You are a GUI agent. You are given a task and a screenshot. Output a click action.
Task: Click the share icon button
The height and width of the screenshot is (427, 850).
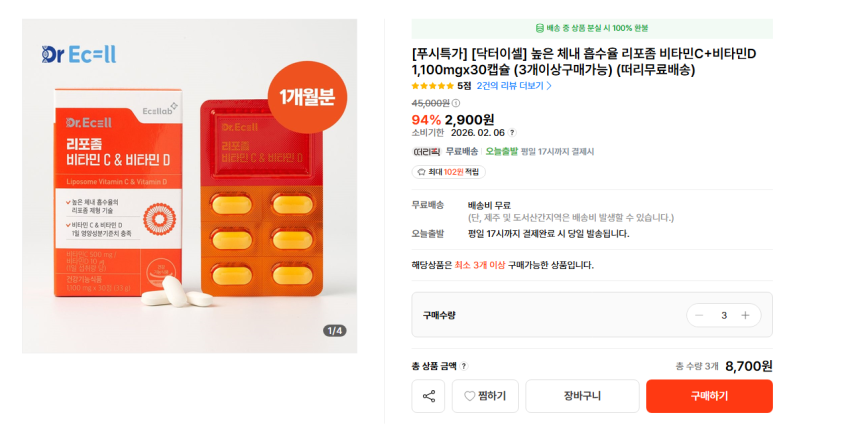(428, 396)
